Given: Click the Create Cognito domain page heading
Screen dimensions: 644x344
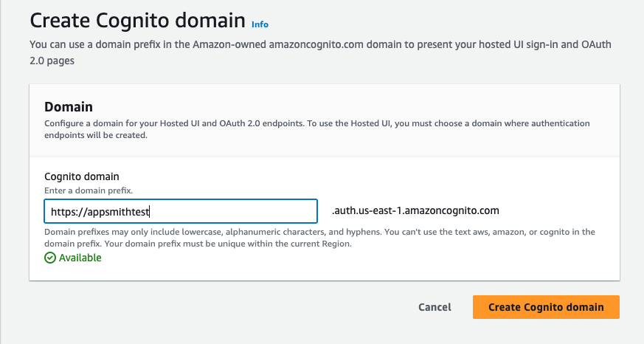Looking at the screenshot, I should point(137,20).
